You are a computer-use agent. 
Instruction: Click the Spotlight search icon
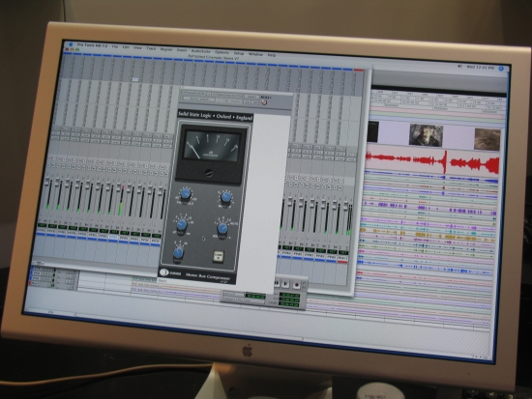point(501,69)
